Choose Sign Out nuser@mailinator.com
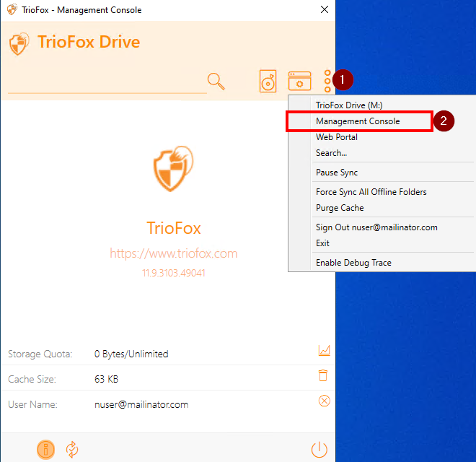This screenshot has width=476, height=462. point(382,227)
